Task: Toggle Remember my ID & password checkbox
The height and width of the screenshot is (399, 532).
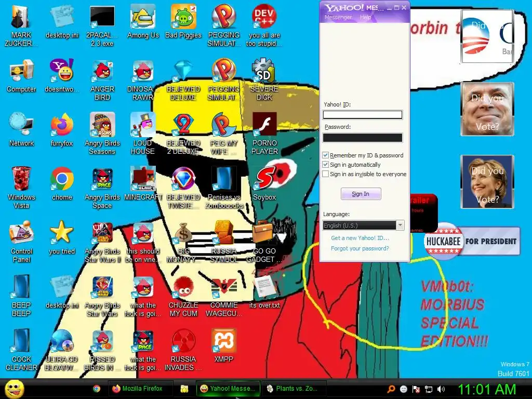Action: click(325, 155)
